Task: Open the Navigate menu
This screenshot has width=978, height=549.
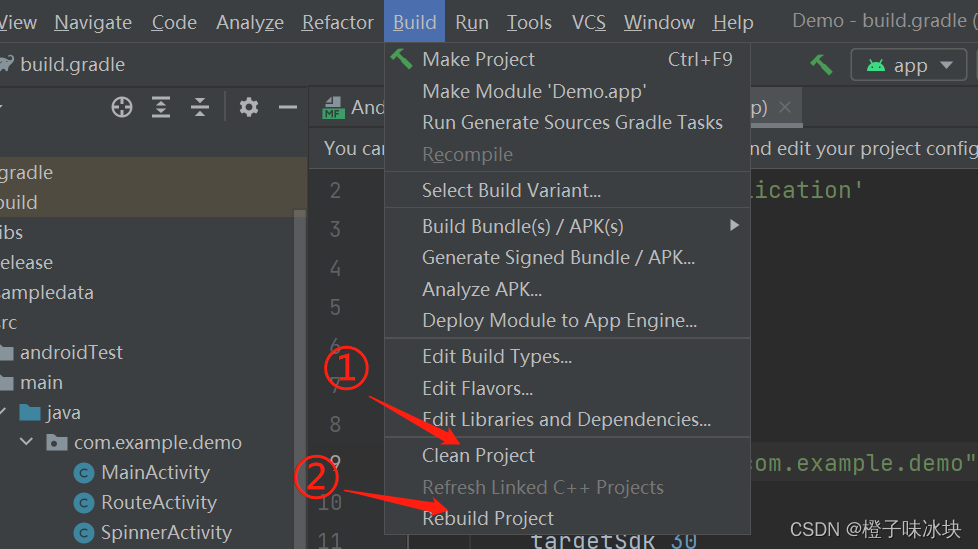Action: coord(93,22)
